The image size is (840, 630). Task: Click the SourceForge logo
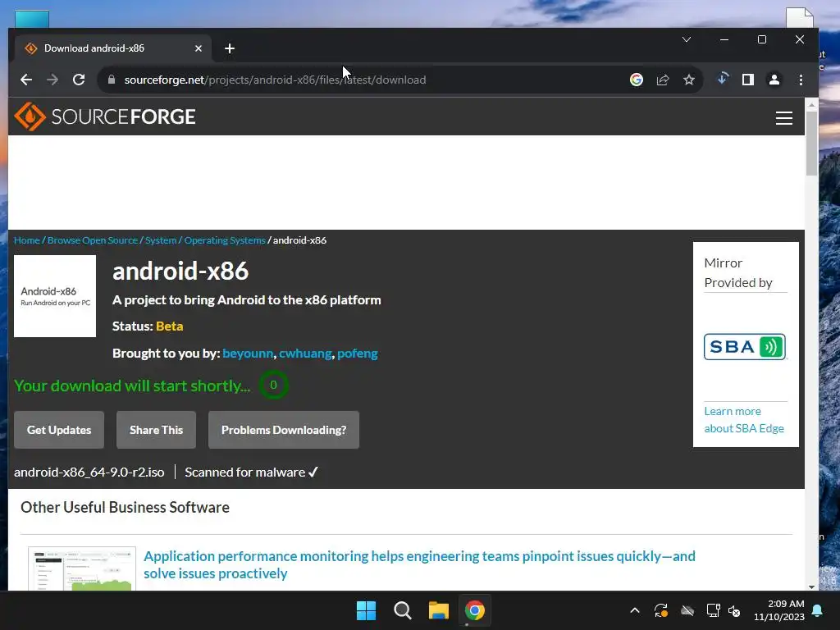105,116
